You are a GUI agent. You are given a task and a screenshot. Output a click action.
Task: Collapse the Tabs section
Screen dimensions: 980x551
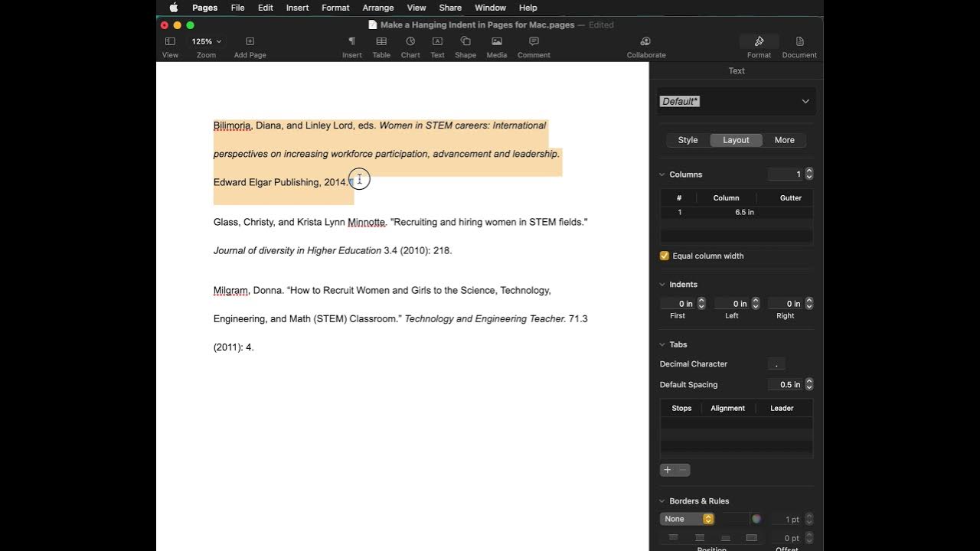pos(662,344)
